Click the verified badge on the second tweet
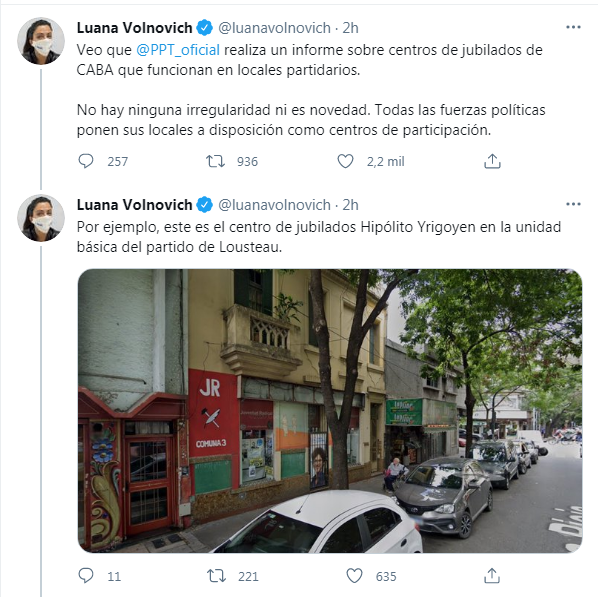 pos(204,205)
